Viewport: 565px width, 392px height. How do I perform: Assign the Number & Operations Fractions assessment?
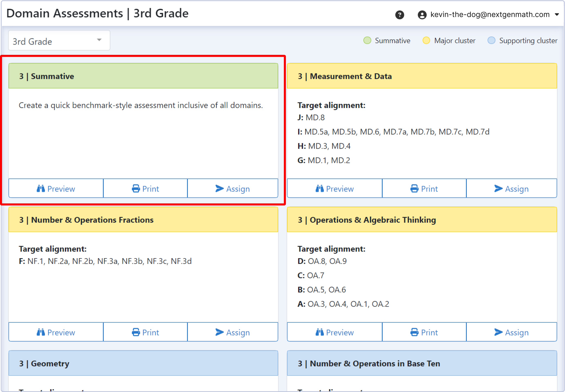coord(233,332)
